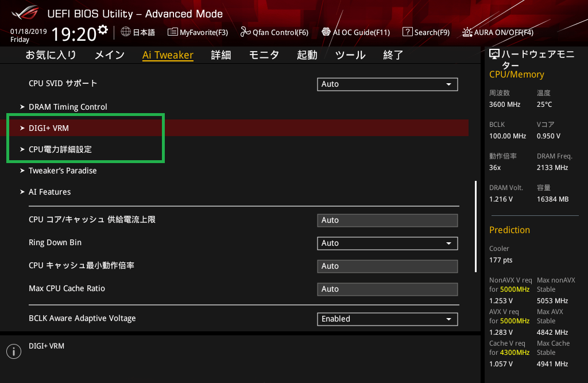Open the BCLK Aware Adaptive Voltage dropdown
This screenshot has height=383, width=588.
tap(388, 319)
